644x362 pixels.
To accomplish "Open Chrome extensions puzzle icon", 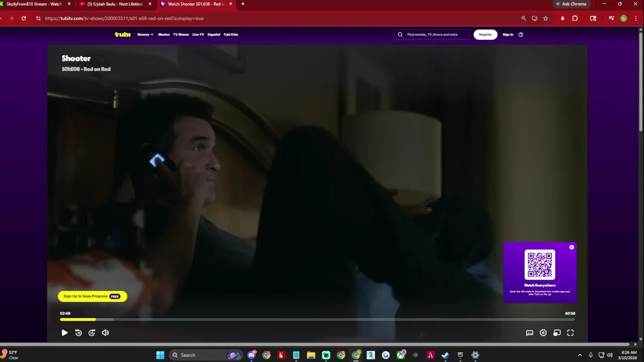I will 575,18.
